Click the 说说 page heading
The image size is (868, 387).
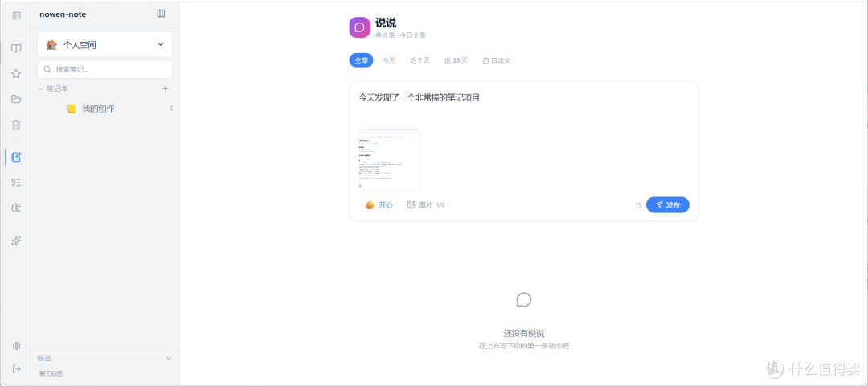pos(386,23)
